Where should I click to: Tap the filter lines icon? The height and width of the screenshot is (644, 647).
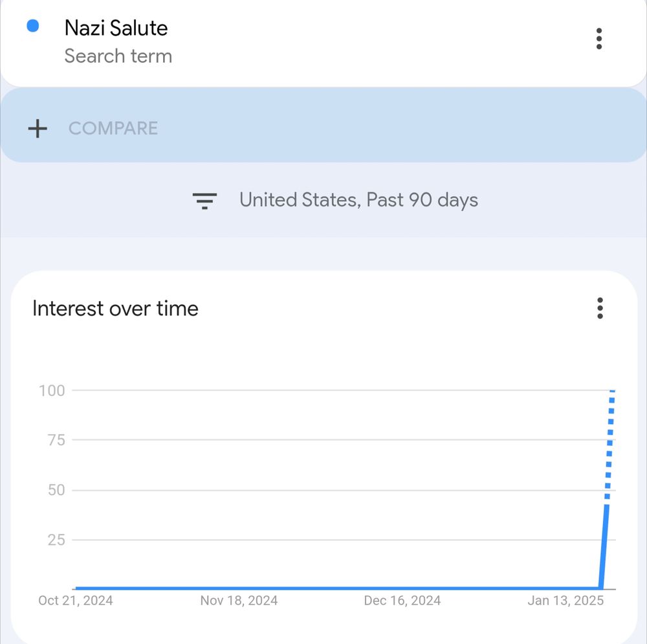[204, 200]
